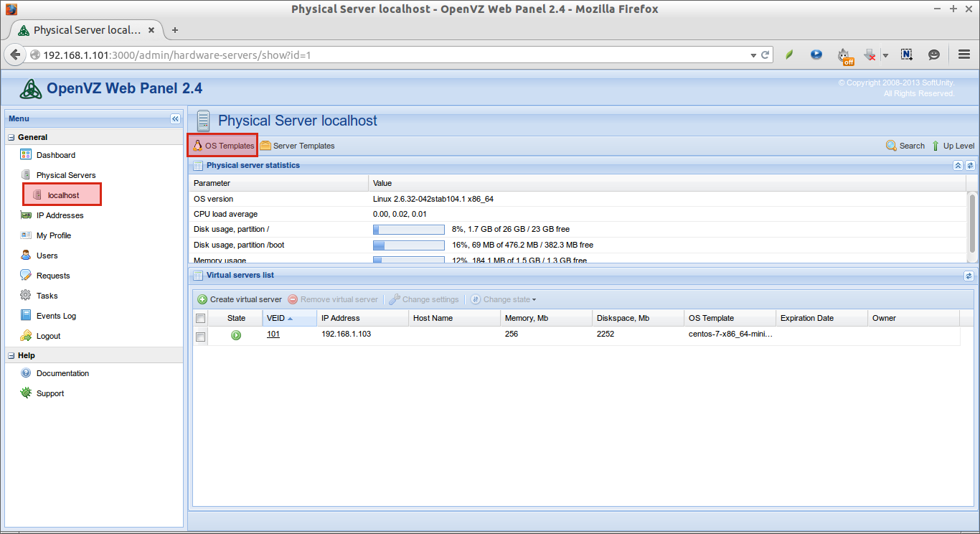
Task: Open Server Templates toolbar button
Action: click(297, 146)
